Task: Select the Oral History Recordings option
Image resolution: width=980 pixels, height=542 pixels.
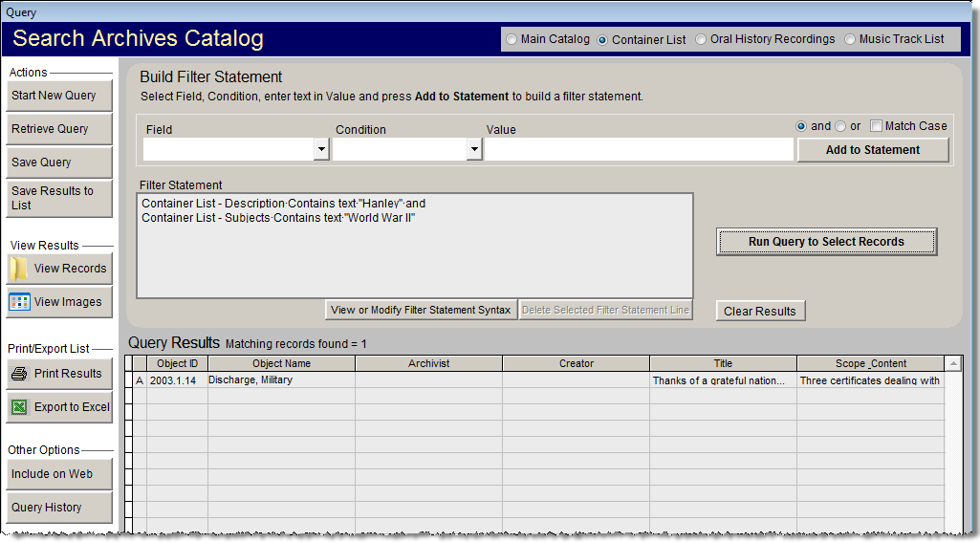Action: pos(702,39)
